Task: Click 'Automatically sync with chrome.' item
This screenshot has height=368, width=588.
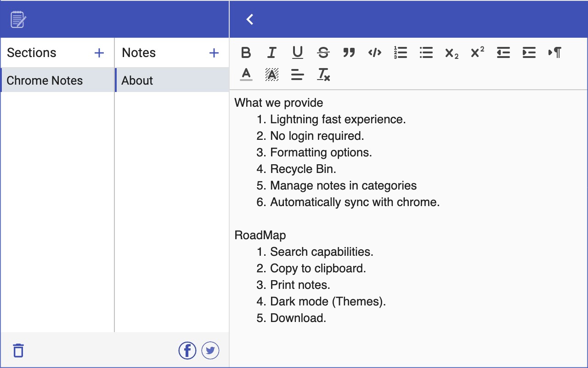Action: coord(355,202)
